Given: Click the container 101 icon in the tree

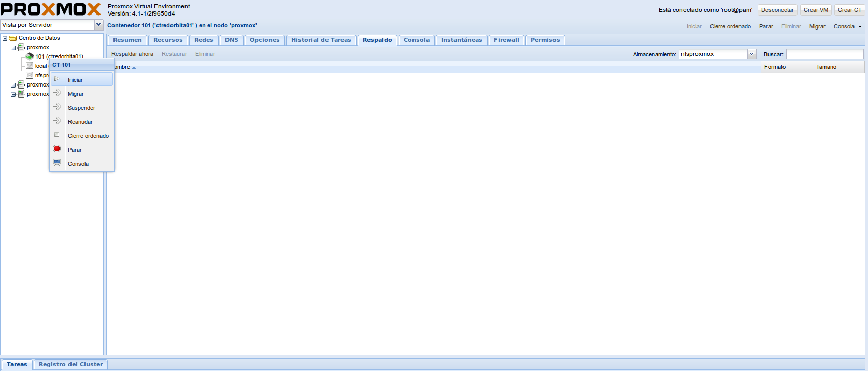Looking at the screenshot, I should [x=30, y=56].
